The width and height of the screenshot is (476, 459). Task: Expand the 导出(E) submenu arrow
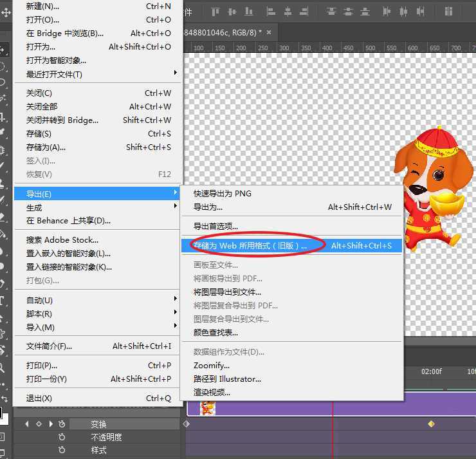coord(175,192)
